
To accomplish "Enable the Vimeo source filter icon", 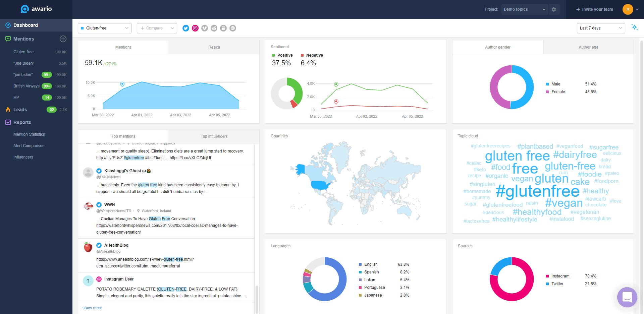I will (x=205, y=28).
